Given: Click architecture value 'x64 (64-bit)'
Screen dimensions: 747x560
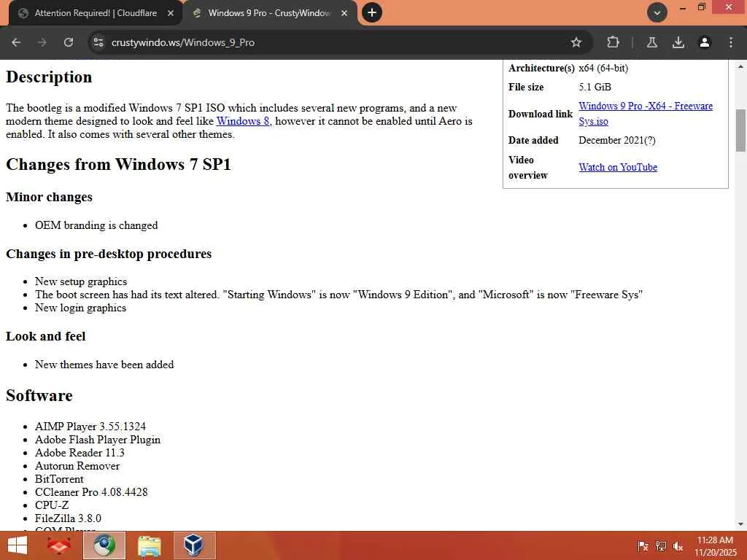Looking at the screenshot, I should click(x=603, y=68).
